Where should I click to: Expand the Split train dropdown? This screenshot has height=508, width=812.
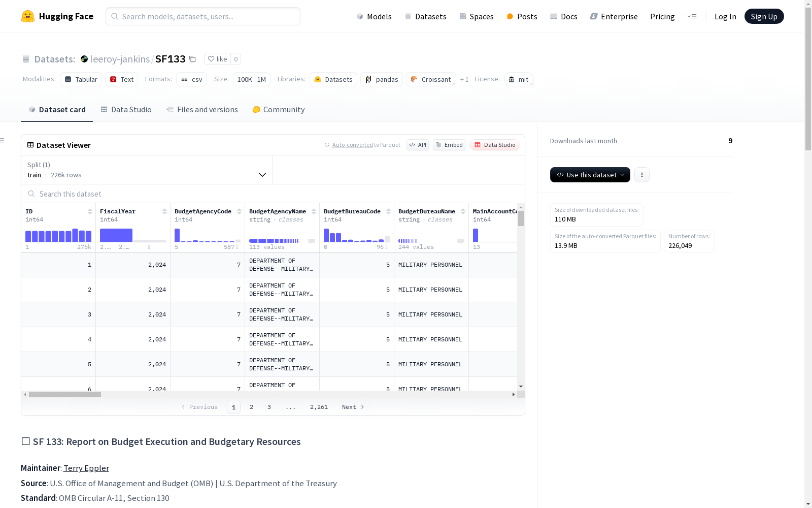(x=147, y=170)
